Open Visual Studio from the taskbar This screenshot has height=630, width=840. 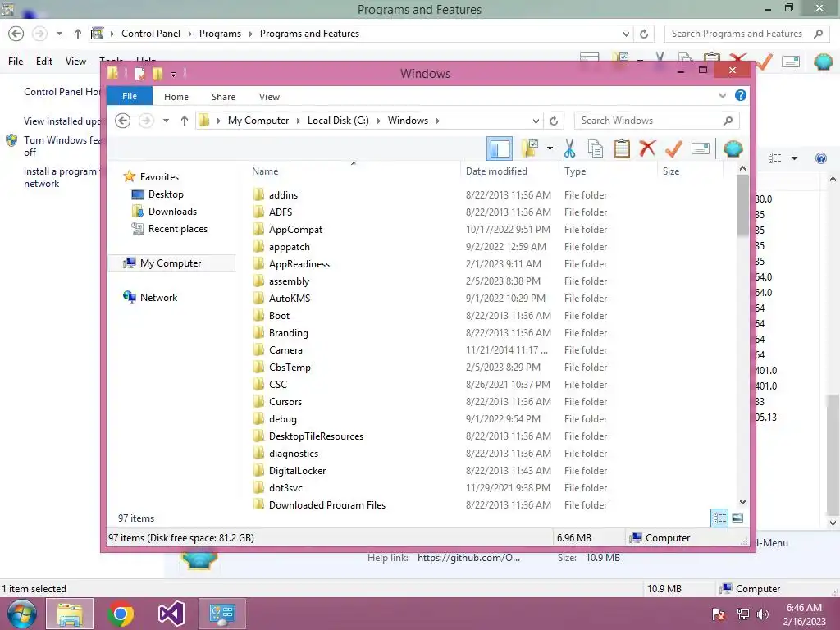[171, 614]
